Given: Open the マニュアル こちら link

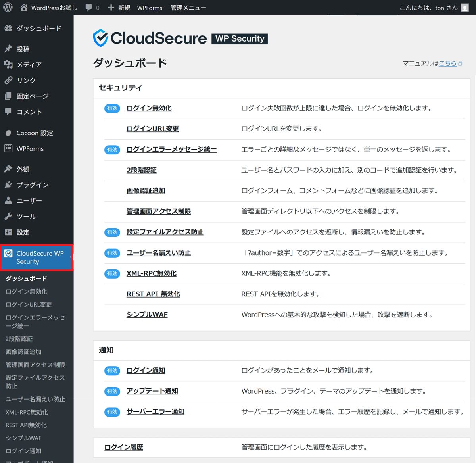Looking at the screenshot, I should (x=447, y=63).
